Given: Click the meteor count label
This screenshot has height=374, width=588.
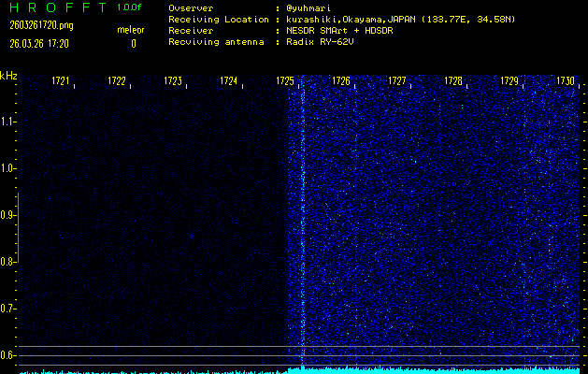Looking at the screenshot, I should [x=131, y=30].
